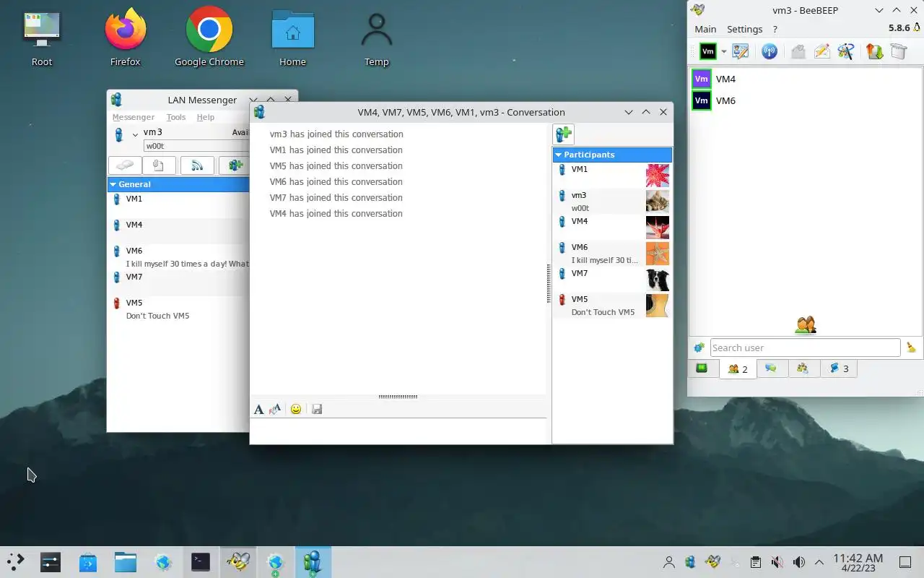The height and width of the screenshot is (578, 924).
Task: Open the application launcher in taskbar
Action: tap(15, 561)
